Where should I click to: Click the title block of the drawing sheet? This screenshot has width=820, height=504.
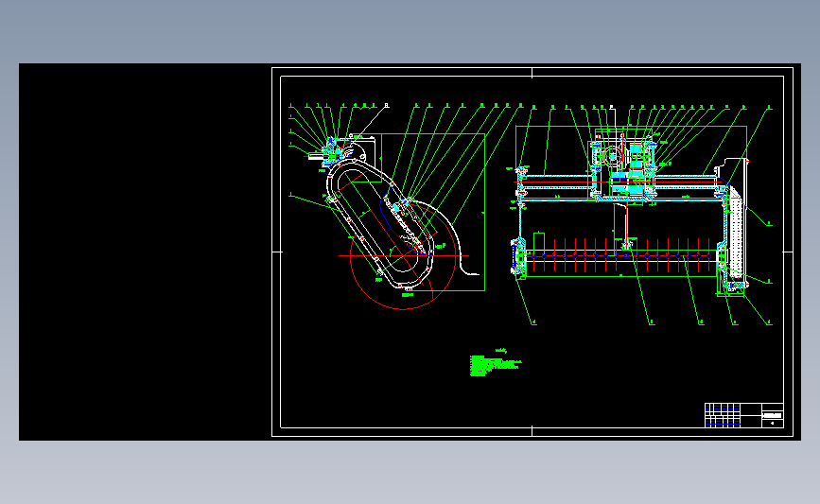click(743, 415)
